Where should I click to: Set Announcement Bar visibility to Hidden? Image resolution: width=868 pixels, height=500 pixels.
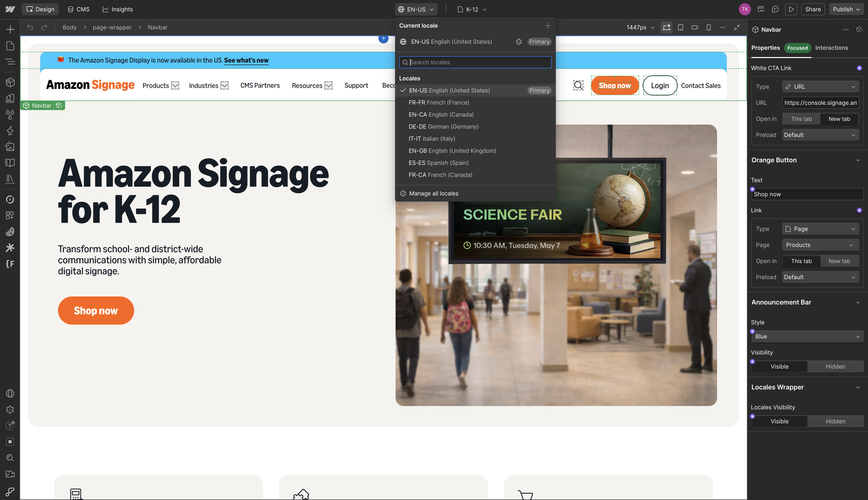tap(835, 366)
